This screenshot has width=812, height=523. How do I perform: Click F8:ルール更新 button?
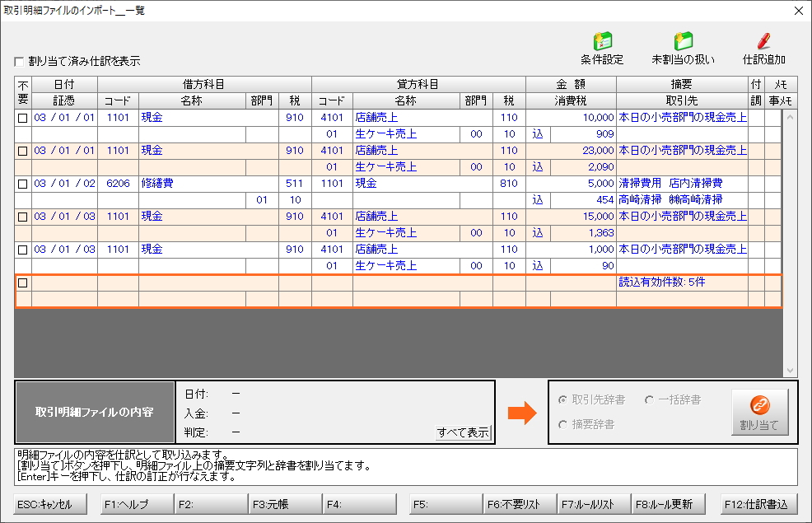pos(669,504)
